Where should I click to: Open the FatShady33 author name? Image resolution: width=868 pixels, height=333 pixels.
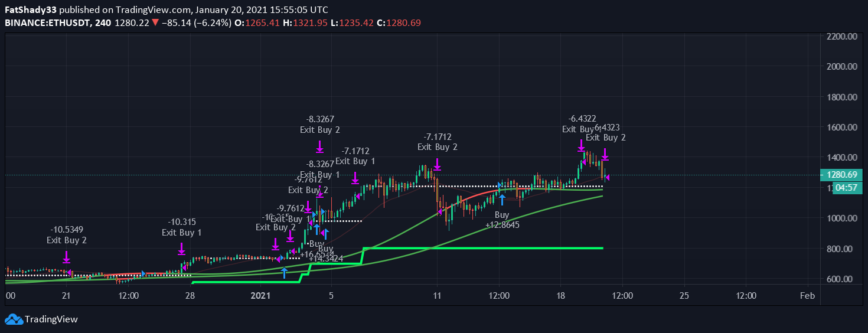tap(31, 10)
